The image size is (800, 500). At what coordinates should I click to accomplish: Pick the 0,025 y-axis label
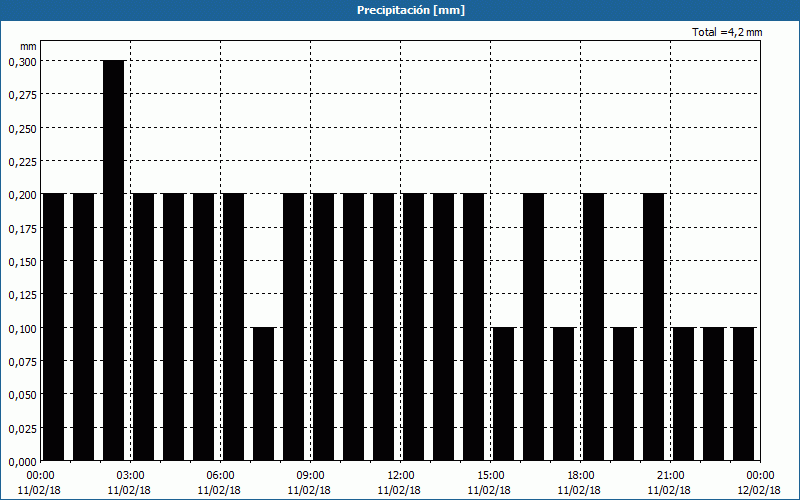(22, 429)
